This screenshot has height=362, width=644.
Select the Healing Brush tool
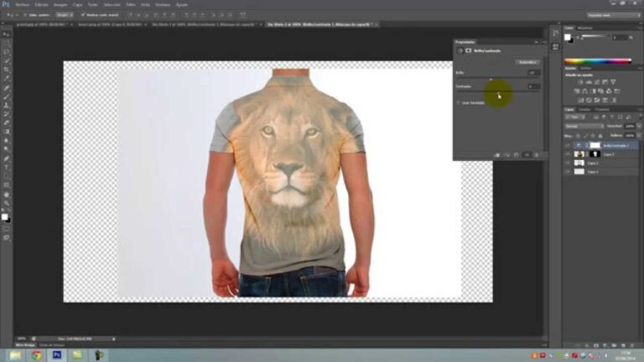click(x=6, y=88)
